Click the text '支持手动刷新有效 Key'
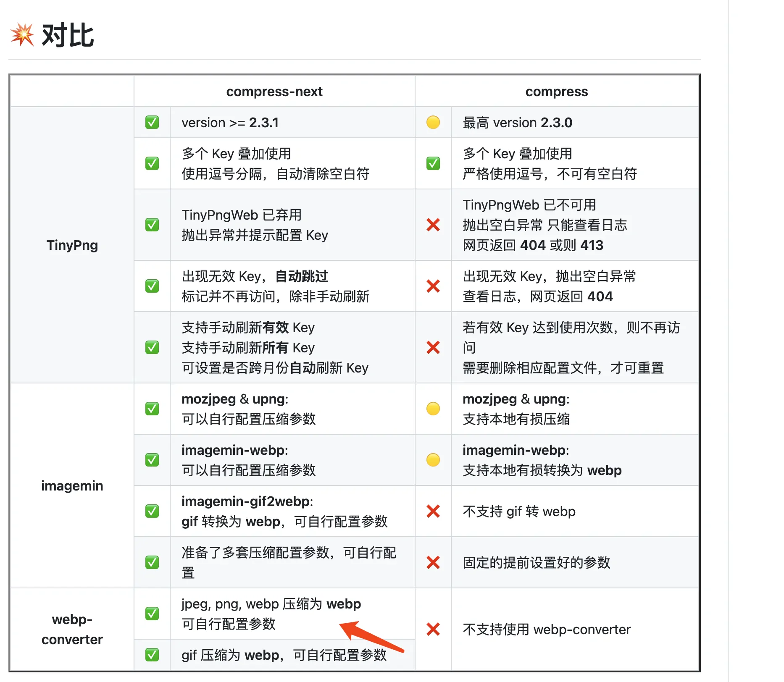784x682 pixels. 248,328
